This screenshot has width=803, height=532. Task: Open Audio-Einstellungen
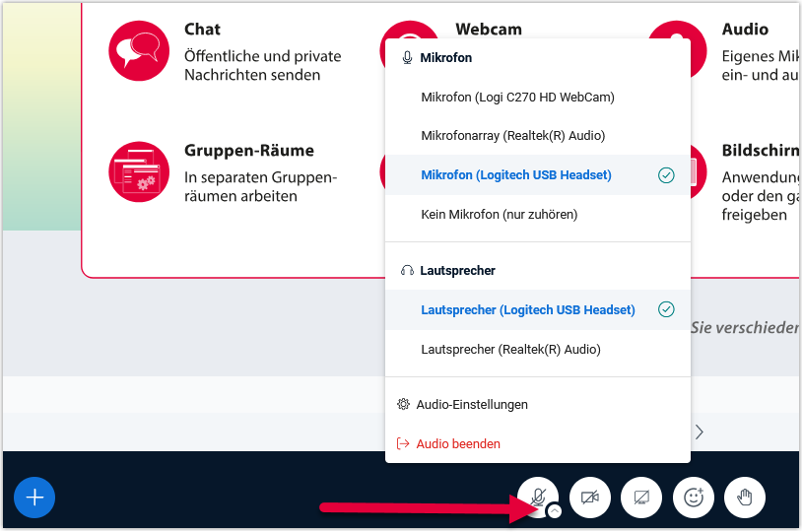[472, 404]
